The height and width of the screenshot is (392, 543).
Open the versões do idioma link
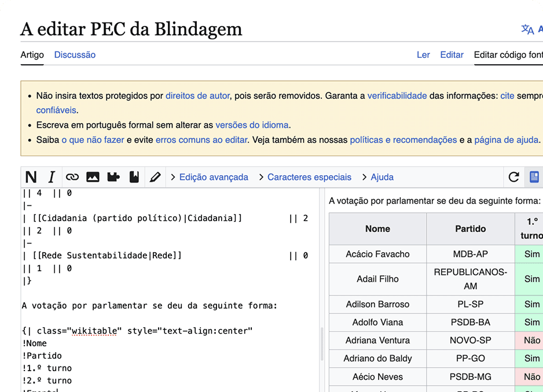pos(252,125)
